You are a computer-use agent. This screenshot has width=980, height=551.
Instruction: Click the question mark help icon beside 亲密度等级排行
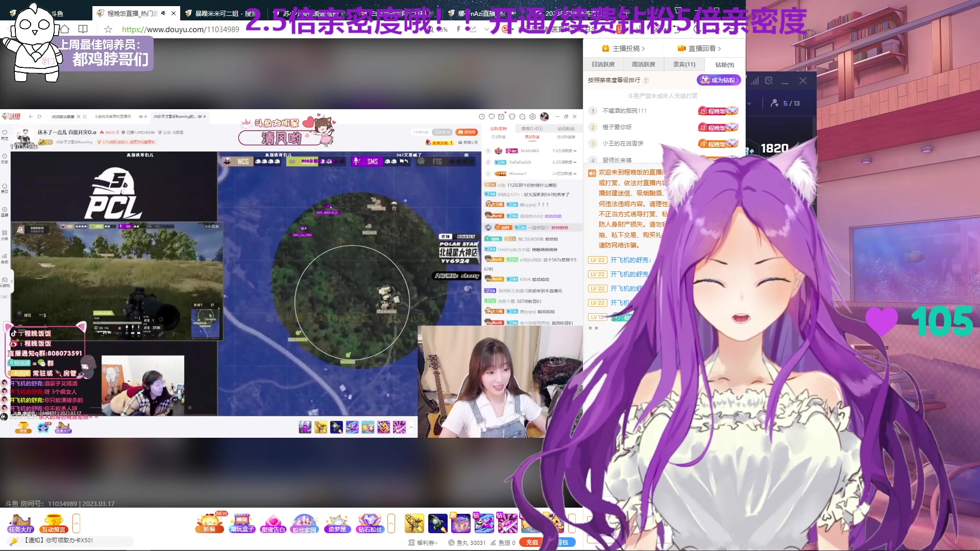646,80
